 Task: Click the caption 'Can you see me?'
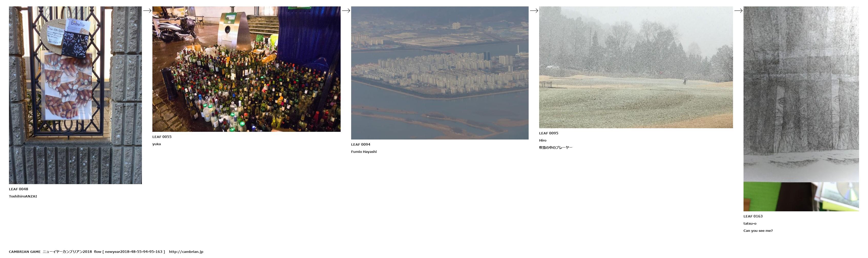(758, 231)
